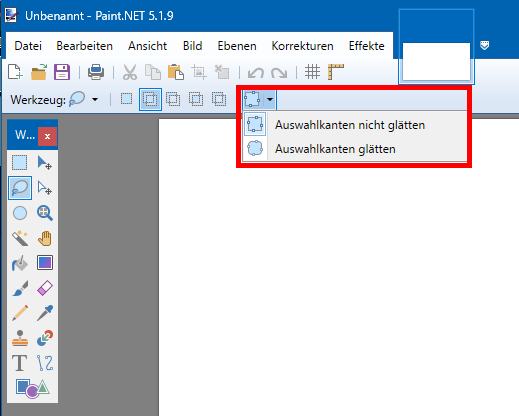Screen dimensions: 519x416
Task: Close the tools window with the red X
Action: coord(47,136)
